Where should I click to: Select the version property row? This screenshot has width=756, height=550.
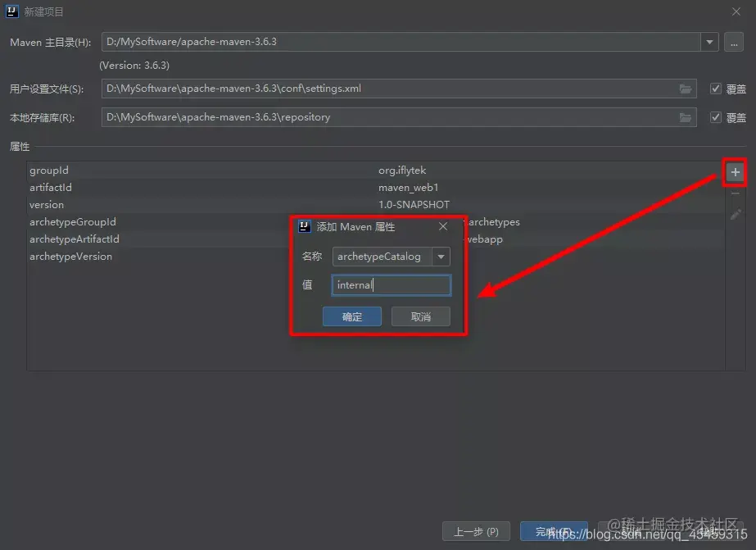click(x=376, y=205)
